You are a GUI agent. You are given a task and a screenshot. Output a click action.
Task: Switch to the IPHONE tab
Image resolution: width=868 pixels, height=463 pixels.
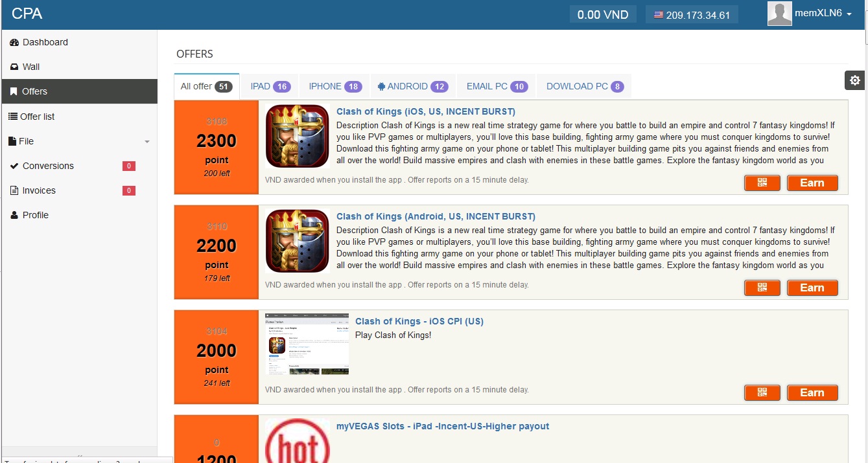(x=335, y=86)
